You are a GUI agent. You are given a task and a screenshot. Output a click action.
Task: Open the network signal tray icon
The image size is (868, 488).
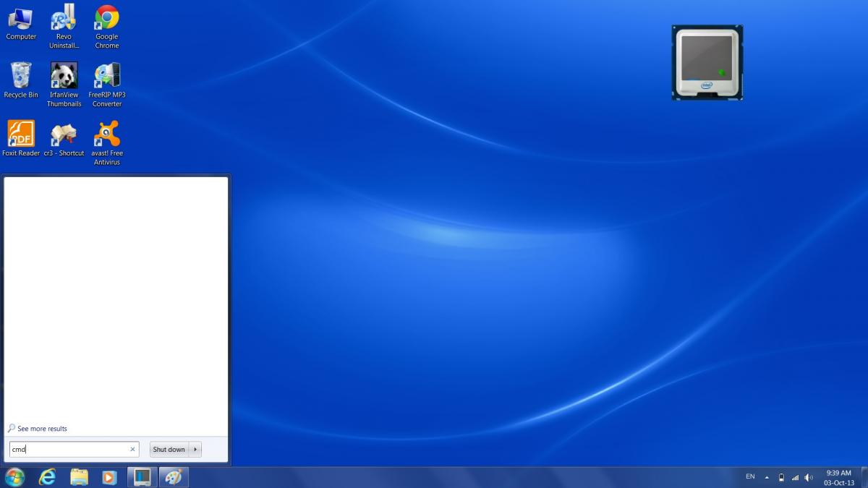(x=795, y=477)
